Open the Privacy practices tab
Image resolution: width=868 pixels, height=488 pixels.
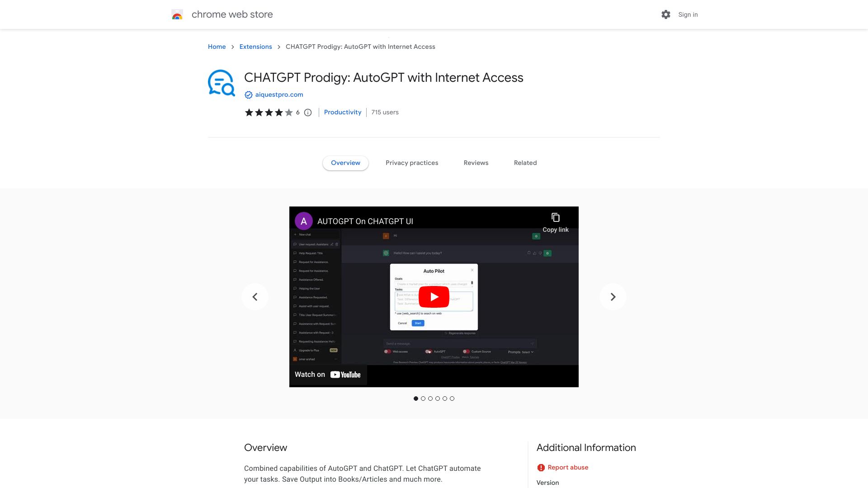click(411, 163)
